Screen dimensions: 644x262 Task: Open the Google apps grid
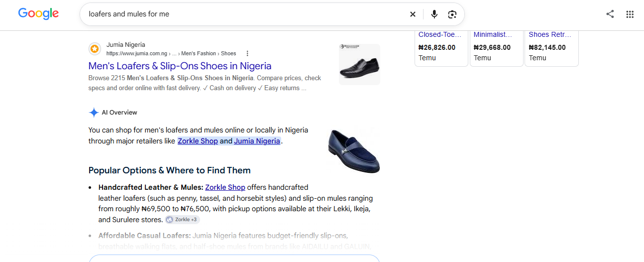pyautogui.click(x=630, y=14)
